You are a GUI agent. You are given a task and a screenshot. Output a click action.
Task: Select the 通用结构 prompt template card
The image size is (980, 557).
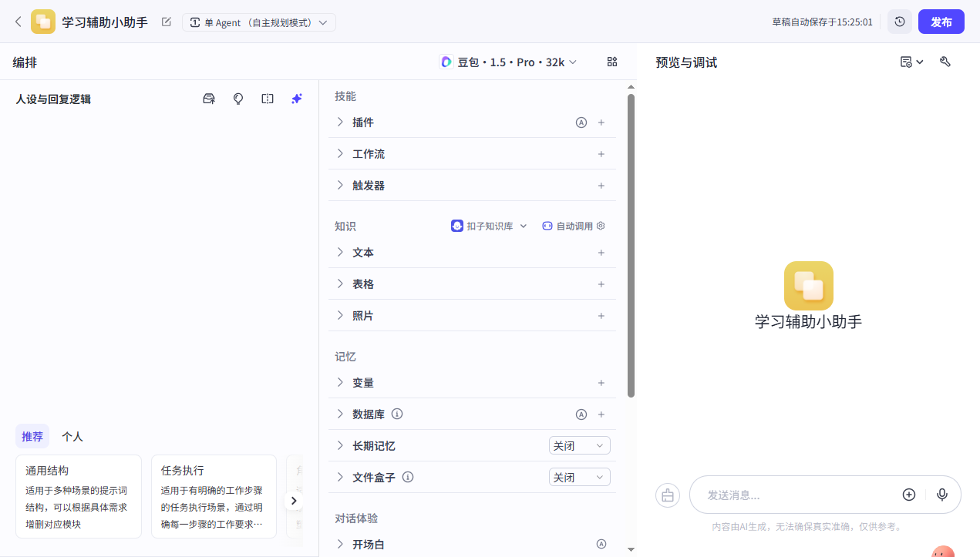(x=78, y=495)
